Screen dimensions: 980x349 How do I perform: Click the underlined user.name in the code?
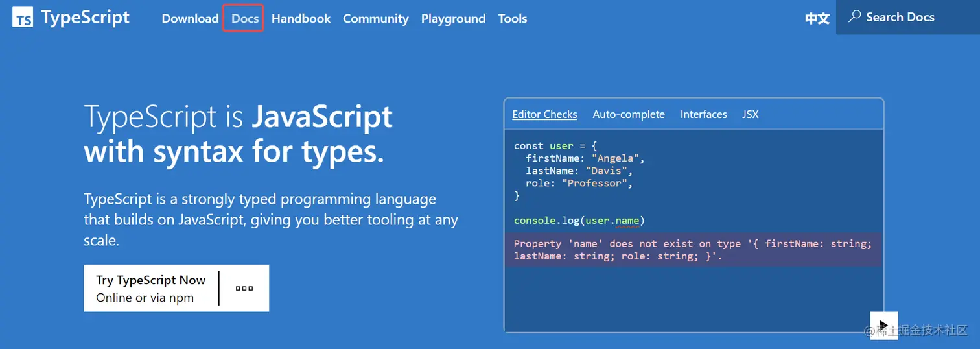pyautogui.click(x=612, y=221)
